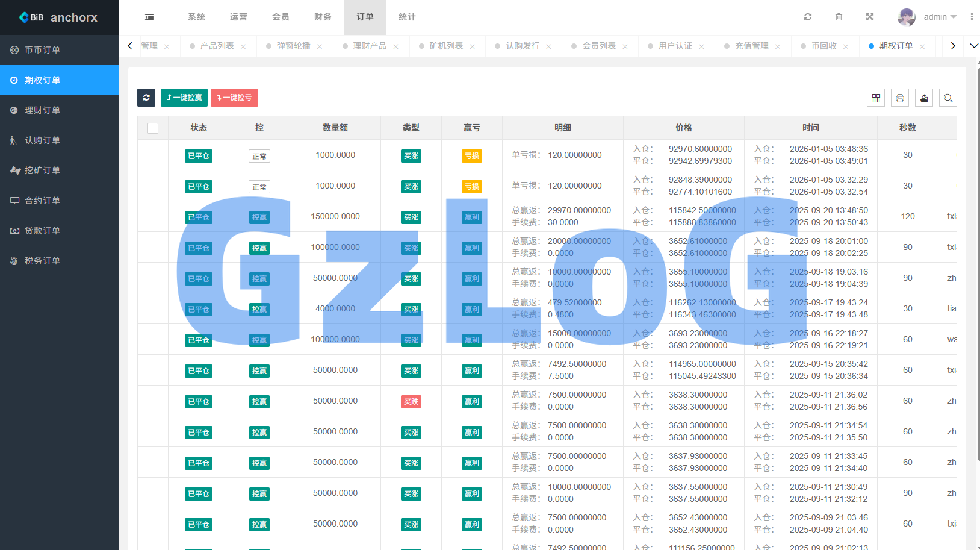Screen dimensions: 980x550
Task: Toggle fullscreen with the expand icon
Action: tap(870, 17)
